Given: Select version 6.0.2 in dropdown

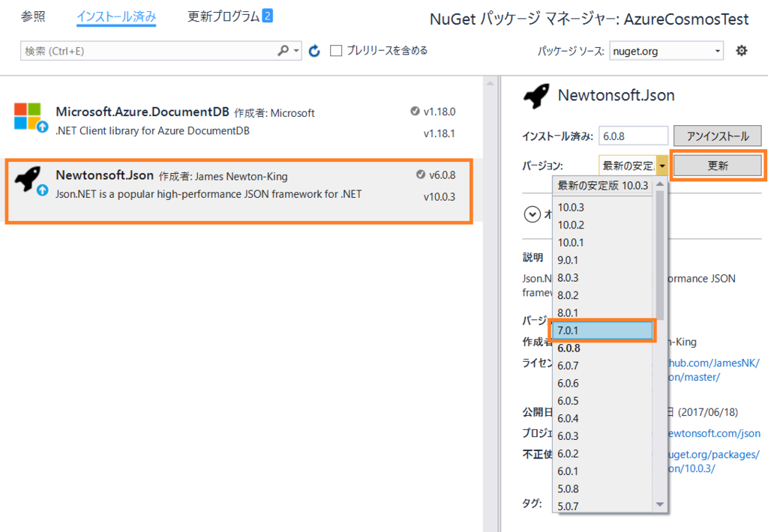Looking at the screenshot, I should click(x=602, y=453).
